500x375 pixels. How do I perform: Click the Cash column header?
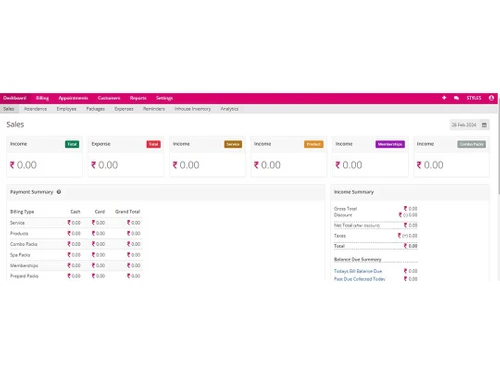point(75,212)
